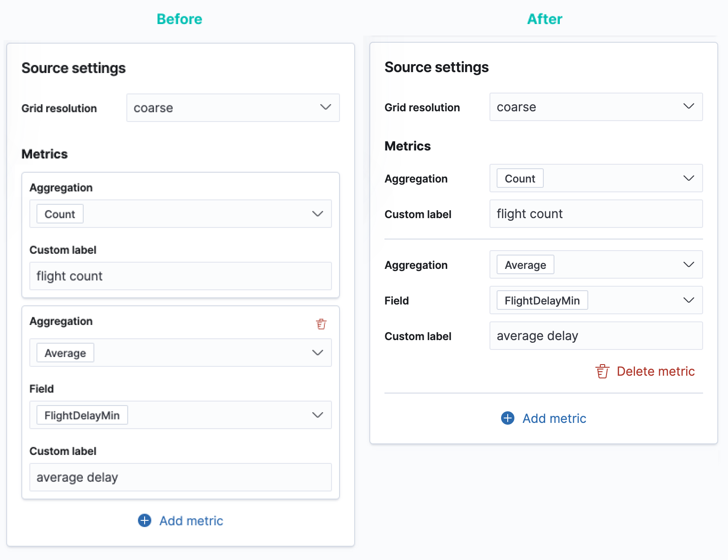Viewport: 728px width, 560px height.
Task: Open FlightDelayMin field dropdown in Before panel
Action: [180, 415]
